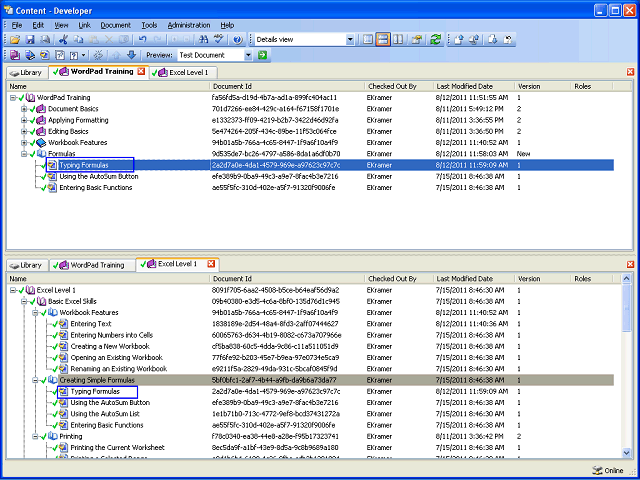
Task: Select Printing the Current Worksheet topic
Action: pos(118,448)
